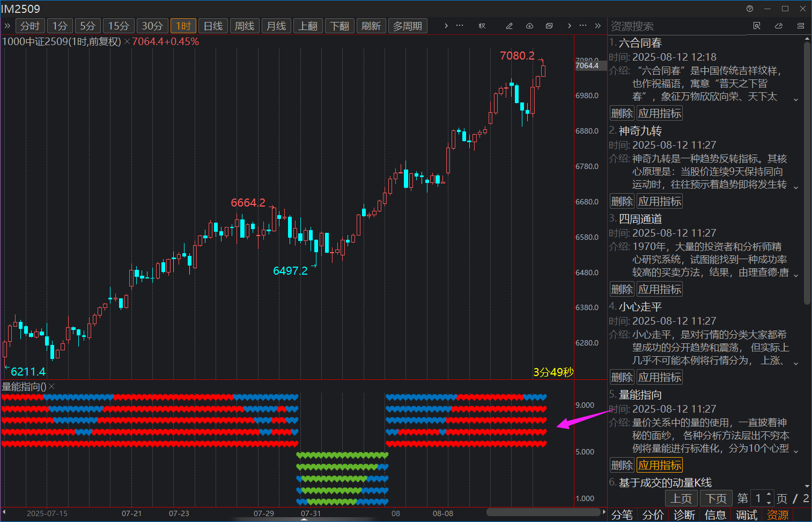Expand the 量能指向 description chevron
This screenshot has height=522, width=812.
pyautogui.click(x=796, y=451)
